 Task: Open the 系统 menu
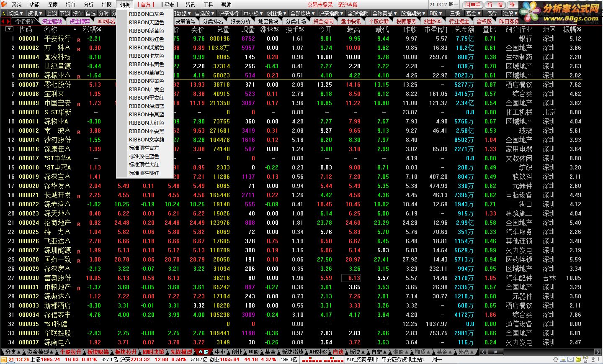coord(17,5)
